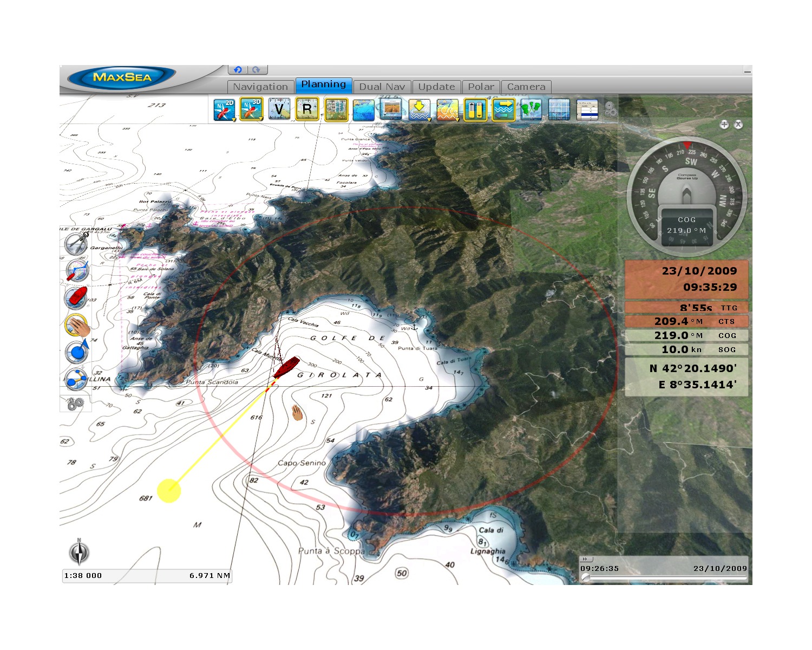812x650 pixels.
Task: Click the time slider handle
Action: pyautogui.click(x=585, y=578)
